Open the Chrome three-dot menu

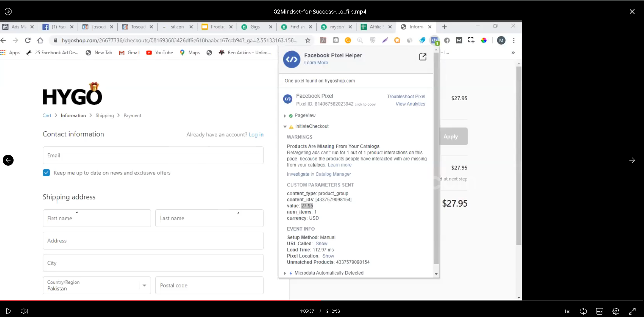[514, 40]
